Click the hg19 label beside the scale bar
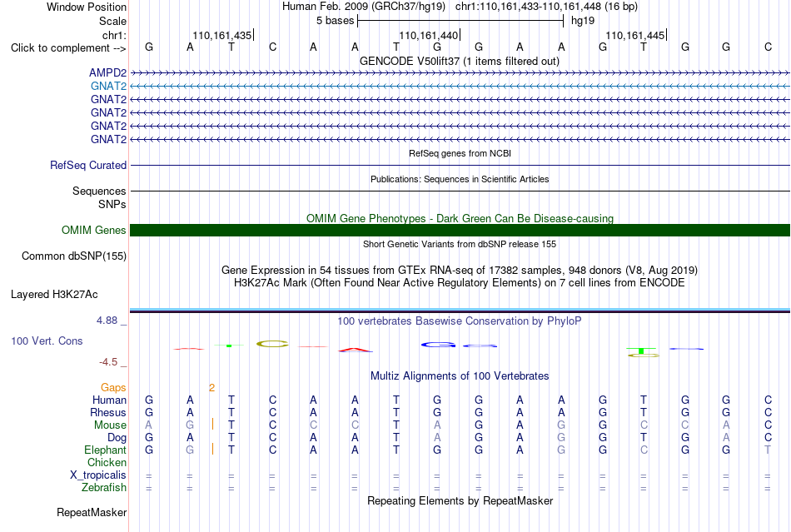The image size is (791, 532). [583, 21]
